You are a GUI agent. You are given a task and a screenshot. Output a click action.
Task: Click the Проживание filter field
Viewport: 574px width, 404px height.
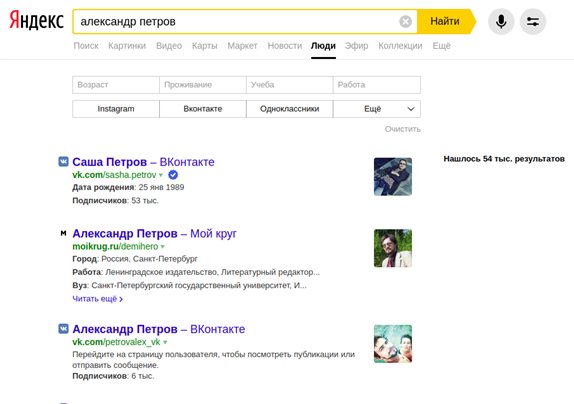click(203, 85)
